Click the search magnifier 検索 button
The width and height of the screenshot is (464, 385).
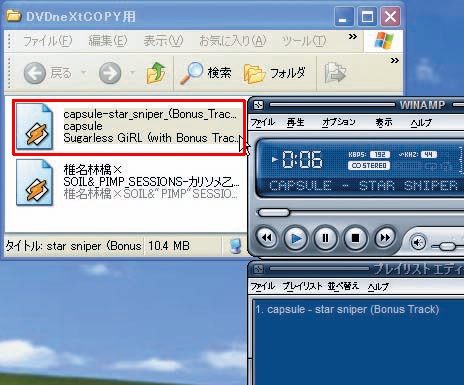click(x=206, y=73)
